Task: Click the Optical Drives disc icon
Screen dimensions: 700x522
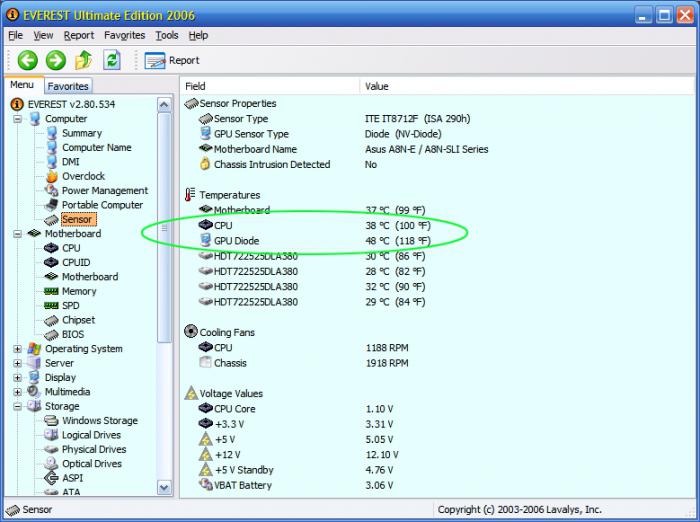Action: 51,464
